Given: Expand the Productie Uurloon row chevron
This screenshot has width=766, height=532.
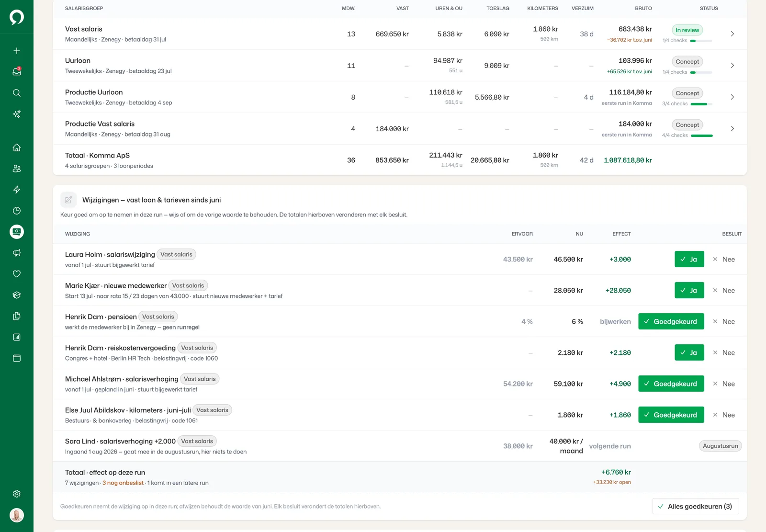Looking at the screenshot, I should 732,97.
